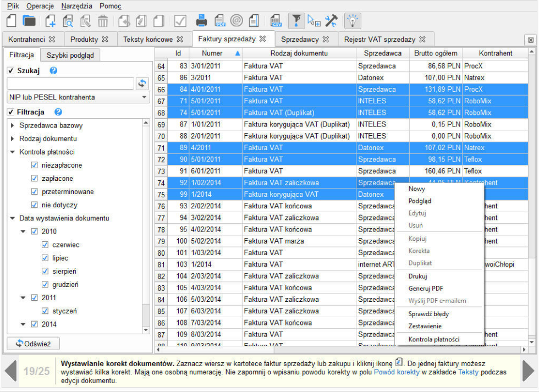Open the Narzędzia menu

76,6
